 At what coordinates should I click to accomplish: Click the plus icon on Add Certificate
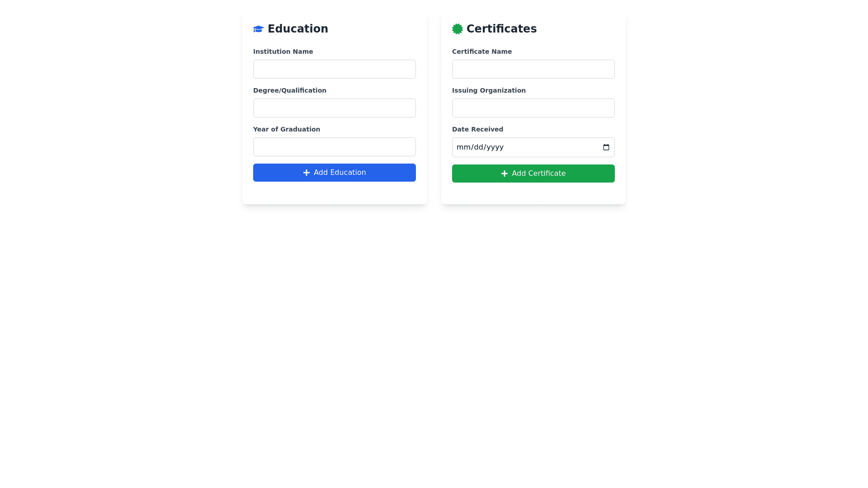pyautogui.click(x=505, y=174)
